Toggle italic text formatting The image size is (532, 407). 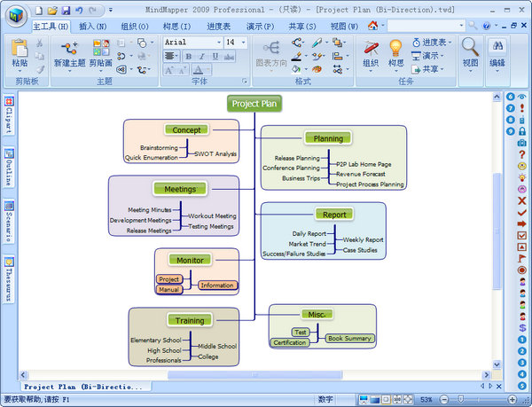[x=201, y=57]
